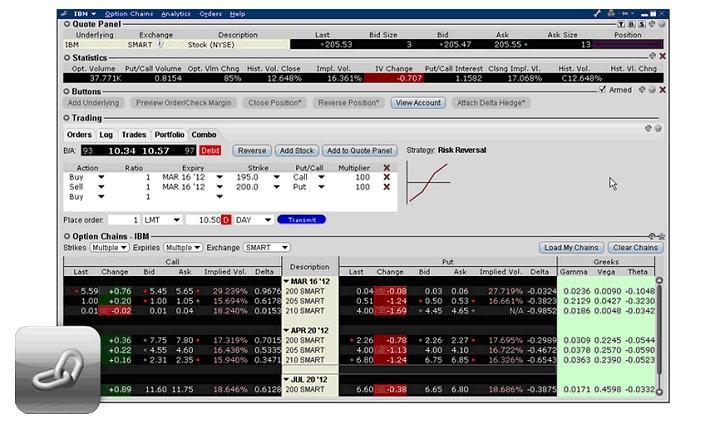Remove the Buttons panel with red X
The width and height of the screenshot is (720, 424).
coord(663,90)
